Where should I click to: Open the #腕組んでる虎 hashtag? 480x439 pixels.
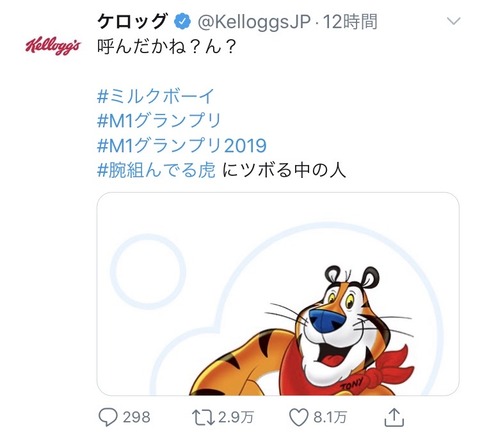point(156,170)
